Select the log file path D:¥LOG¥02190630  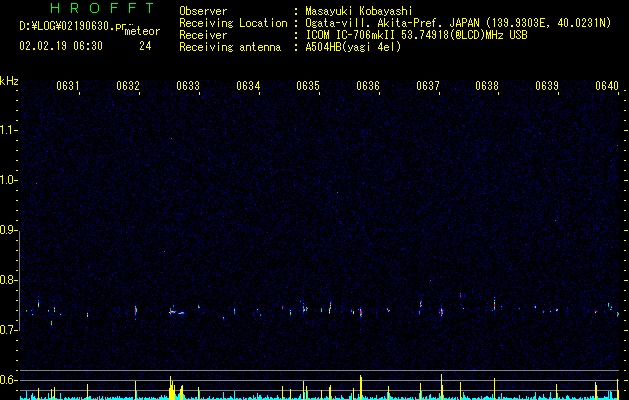point(66,26)
